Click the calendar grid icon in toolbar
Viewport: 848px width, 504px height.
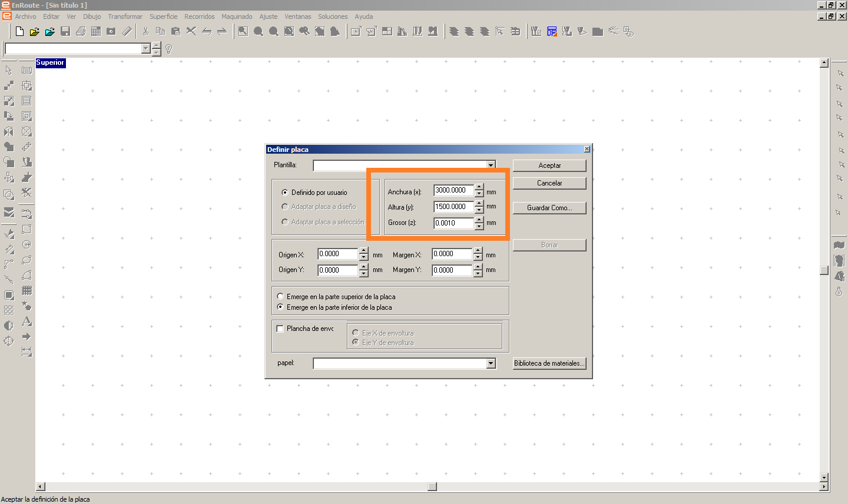click(96, 31)
